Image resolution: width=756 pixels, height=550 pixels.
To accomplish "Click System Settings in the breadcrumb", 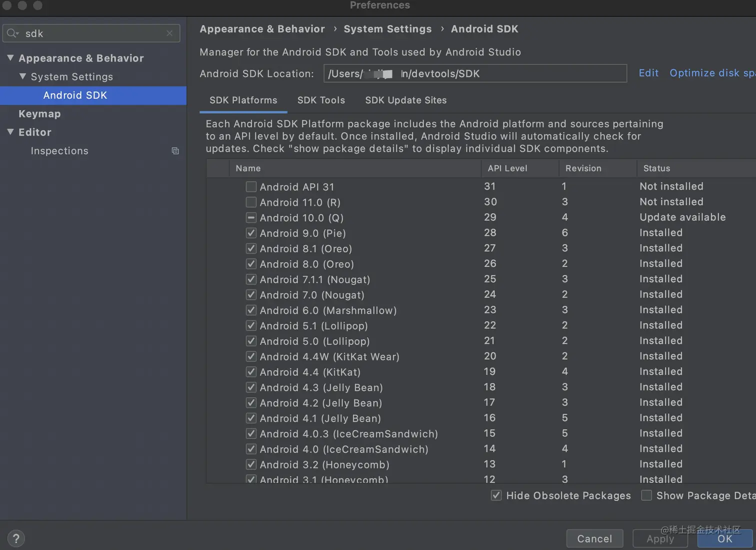I will tap(387, 29).
